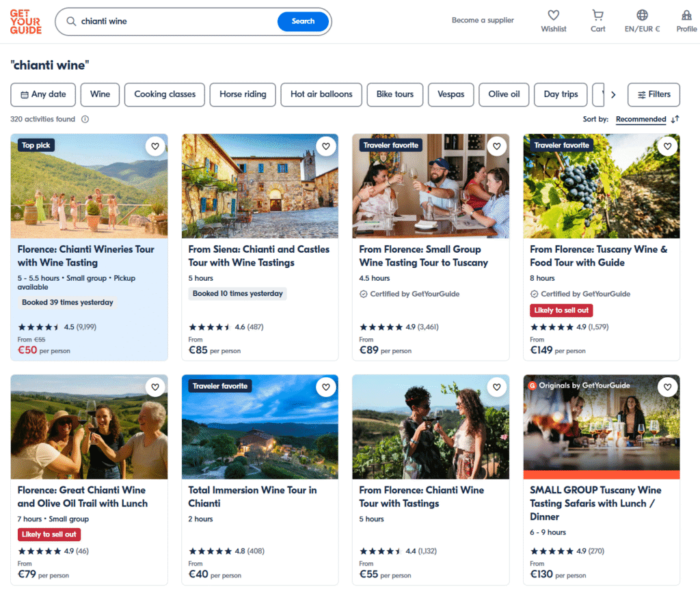The height and width of the screenshot is (591, 700).
Task: Click the blue Search button
Action: (303, 21)
